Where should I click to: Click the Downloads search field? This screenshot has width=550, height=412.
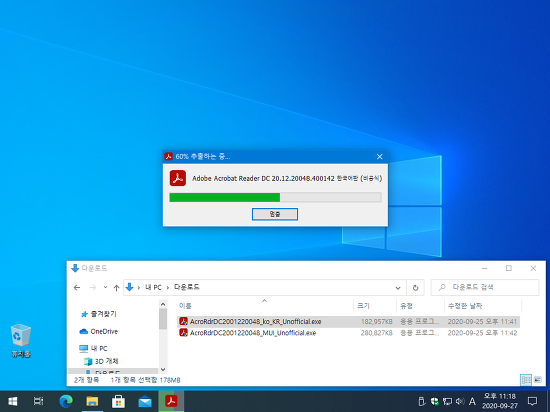tap(485, 288)
